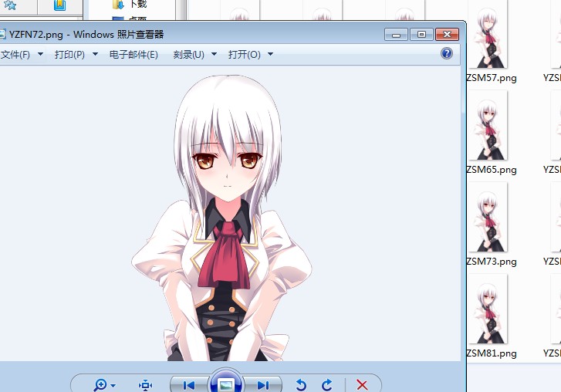Expand the 文件(F) dropdown arrow
Viewport: 561px width, 392px height.
[40, 54]
